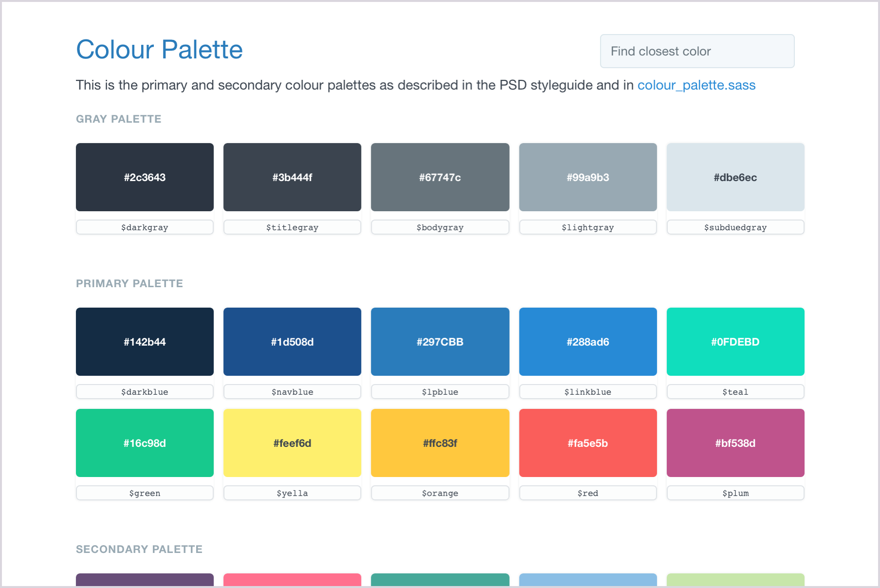880x588 pixels.
Task: Select the #0FDEBD teal swatch
Action: [x=735, y=342]
